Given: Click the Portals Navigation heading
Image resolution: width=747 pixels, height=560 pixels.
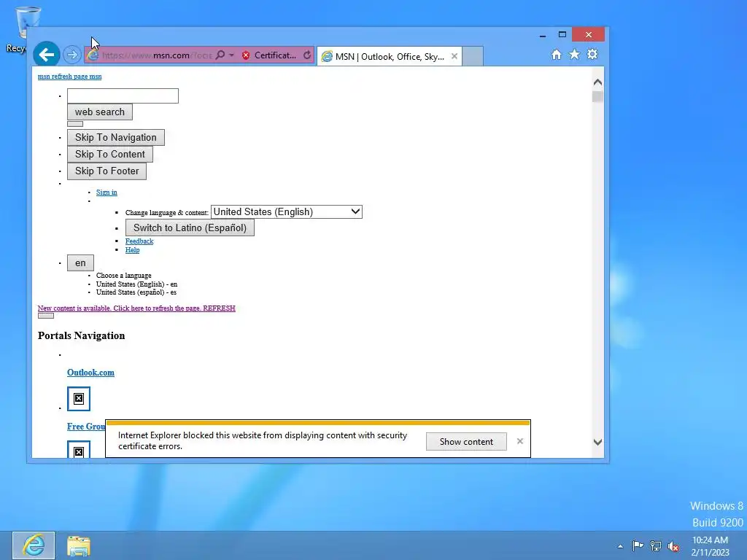Looking at the screenshot, I should pyautogui.click(x=82, y=335).
